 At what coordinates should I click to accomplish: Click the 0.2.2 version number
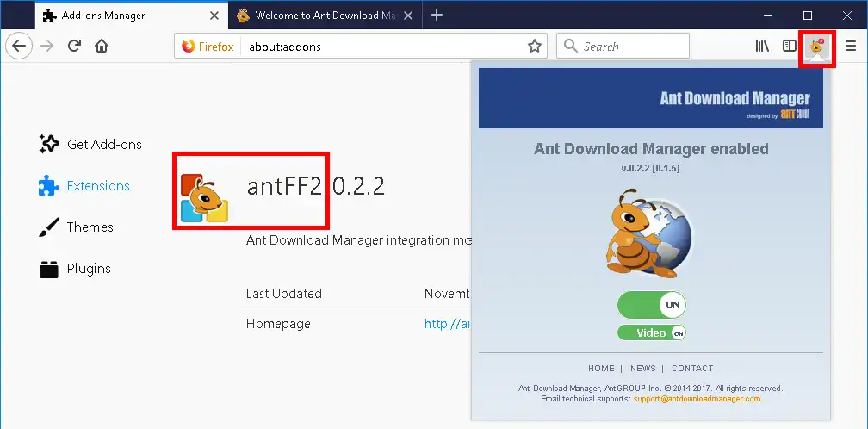tap(358, 187)
